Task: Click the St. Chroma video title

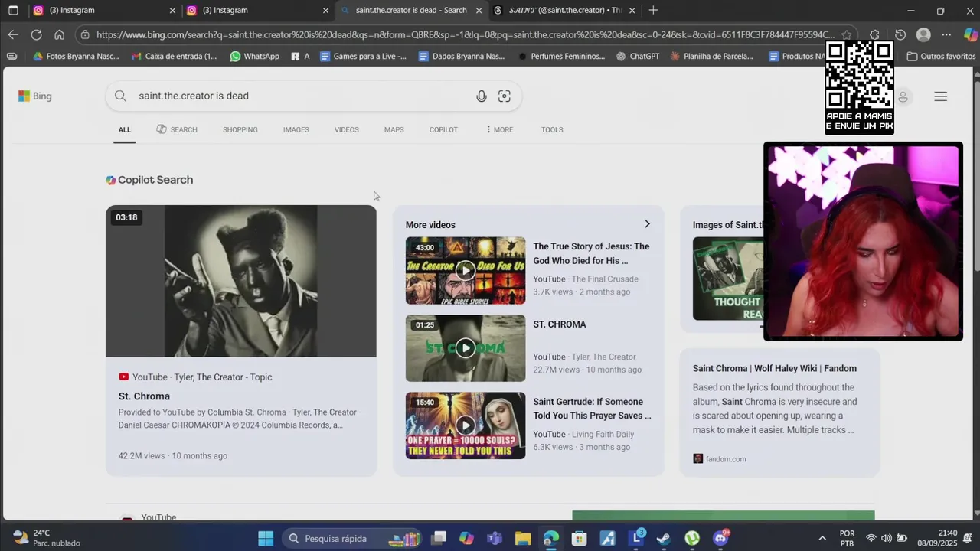Action: point(144,396)
